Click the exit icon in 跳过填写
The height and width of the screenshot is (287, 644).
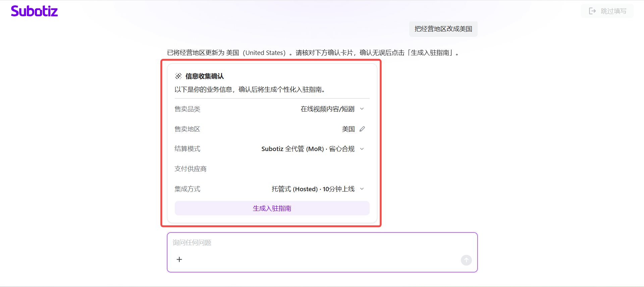click(592, 11)
